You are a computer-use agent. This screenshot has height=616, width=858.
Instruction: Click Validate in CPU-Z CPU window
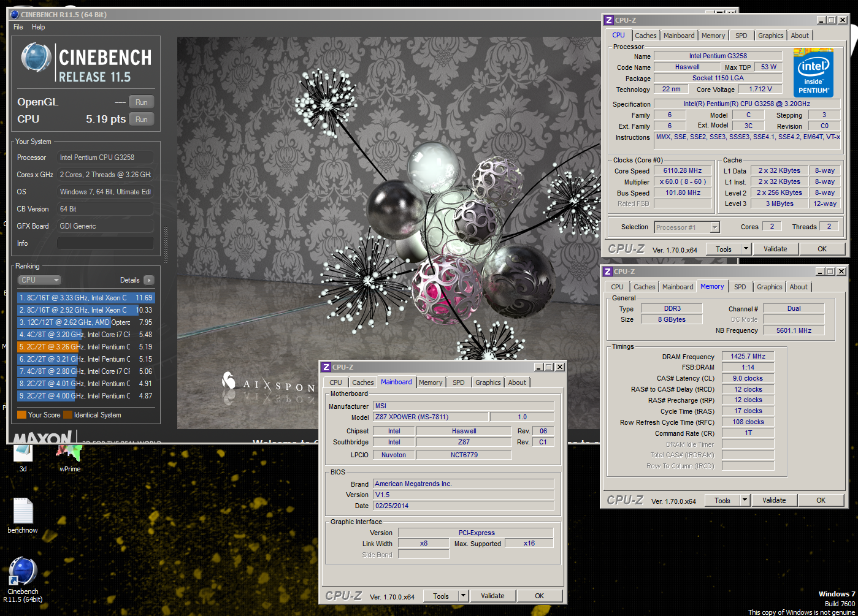tap(775, 249)
